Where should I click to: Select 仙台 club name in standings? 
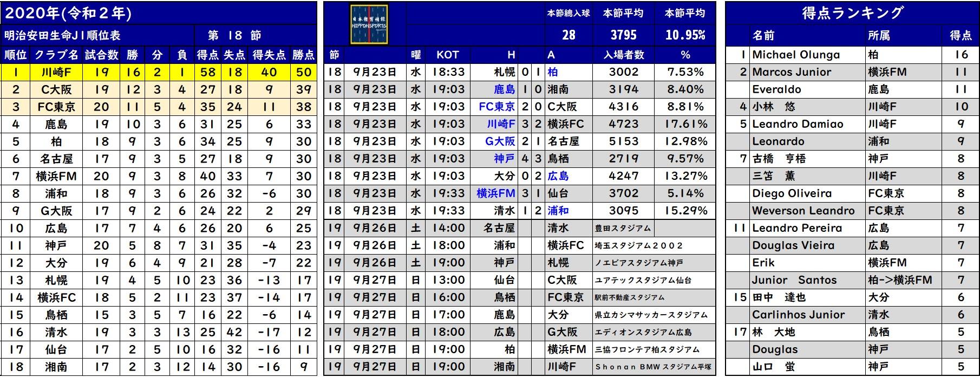56,349
